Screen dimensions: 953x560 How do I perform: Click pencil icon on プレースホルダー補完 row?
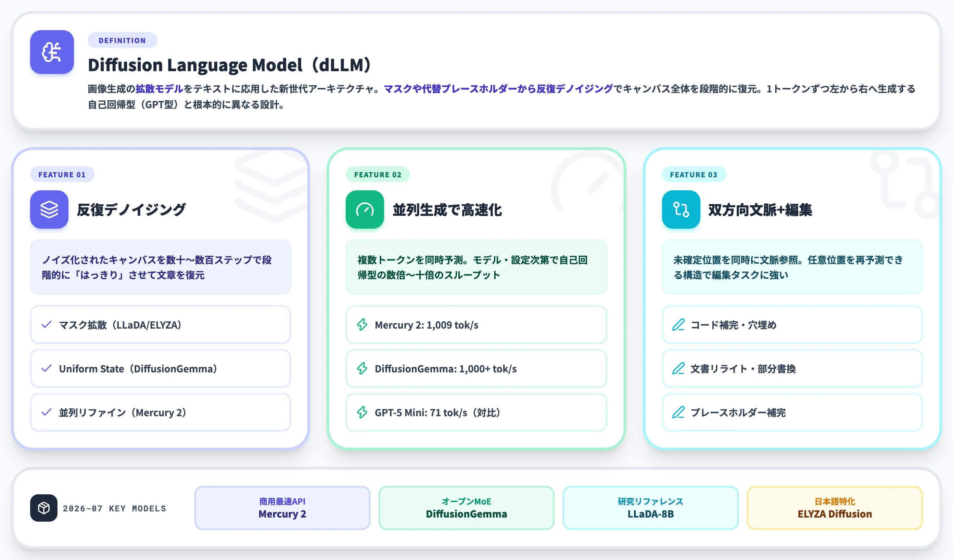click(678, 412)
